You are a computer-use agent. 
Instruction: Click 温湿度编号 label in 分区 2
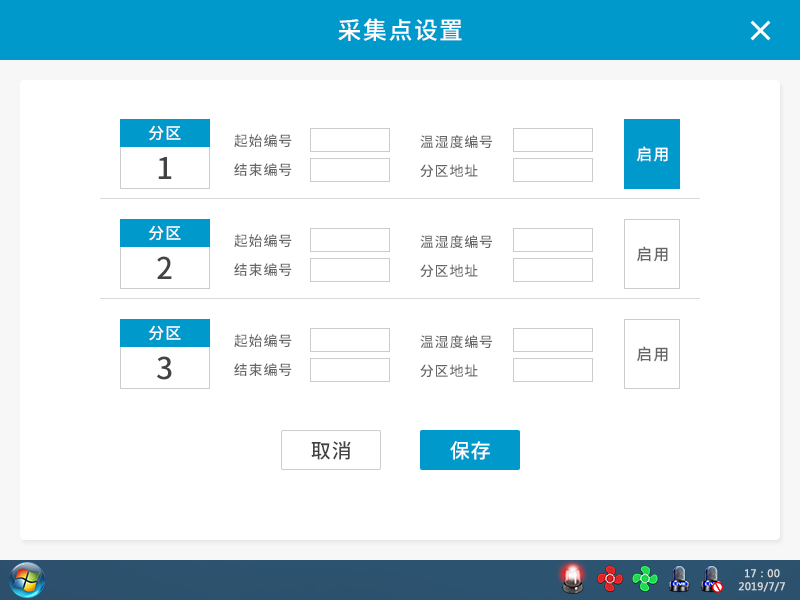[456, 241]
